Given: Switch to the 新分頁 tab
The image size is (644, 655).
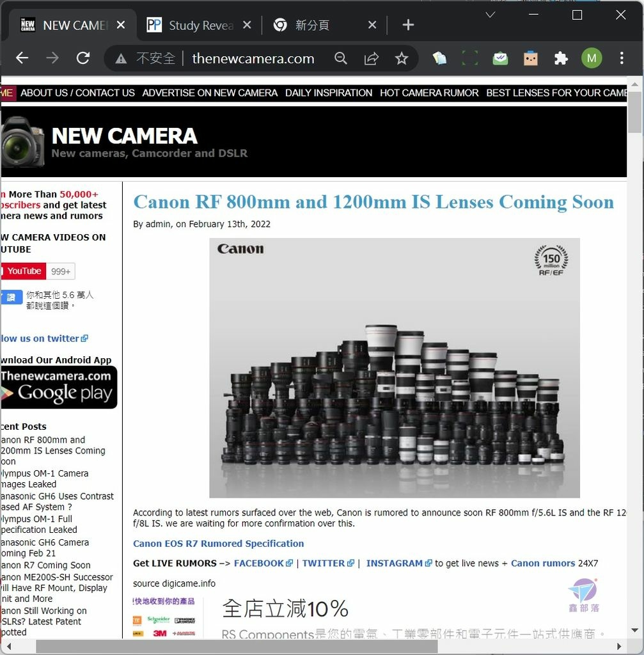Looking at the screenshot, I should click(324, 25).
